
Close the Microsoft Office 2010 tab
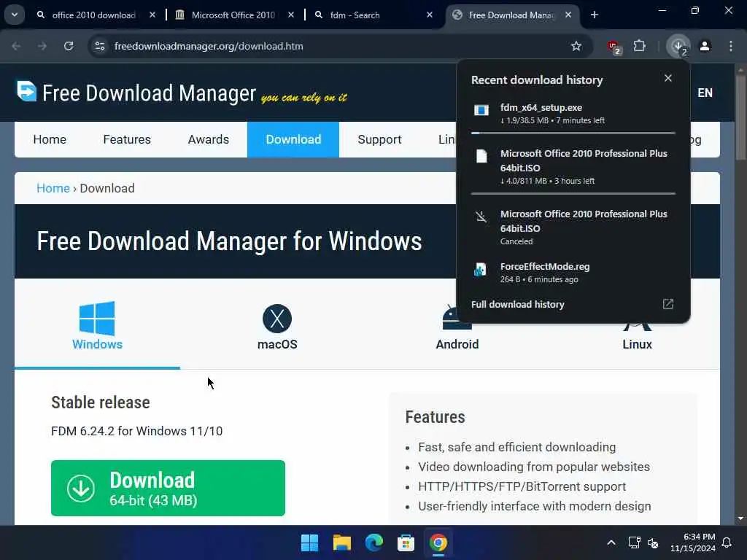(290, 15)
